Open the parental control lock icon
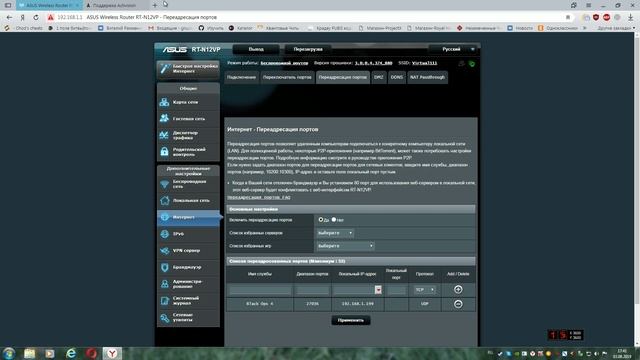 click(x=164, y=152)
